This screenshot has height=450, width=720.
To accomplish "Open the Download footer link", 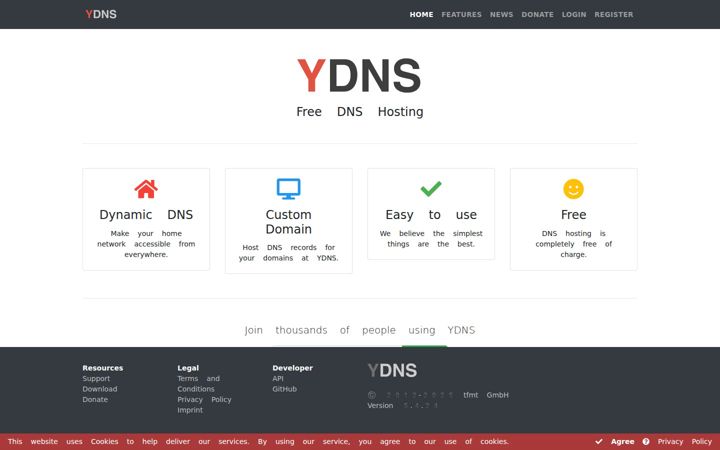I will [100, 389].
